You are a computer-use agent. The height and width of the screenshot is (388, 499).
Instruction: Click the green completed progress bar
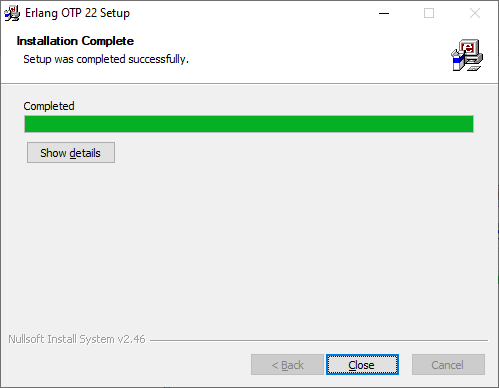point(249,124)
